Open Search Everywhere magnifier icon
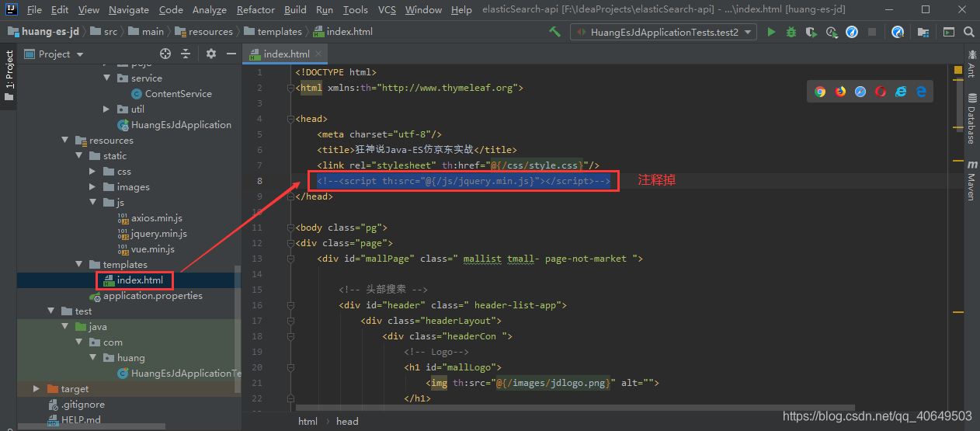 coord(969,32)
